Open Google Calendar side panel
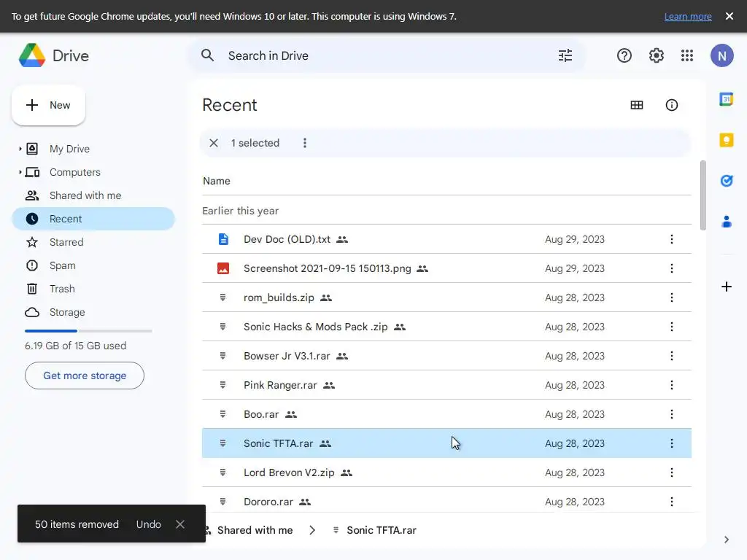This screenshot has width=747, height=560. point(726,99)
